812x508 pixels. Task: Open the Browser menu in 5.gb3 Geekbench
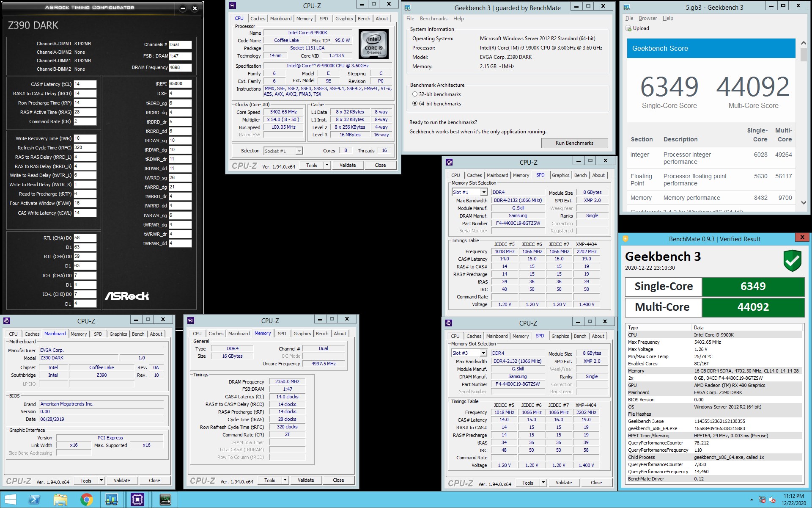(647, 18)
